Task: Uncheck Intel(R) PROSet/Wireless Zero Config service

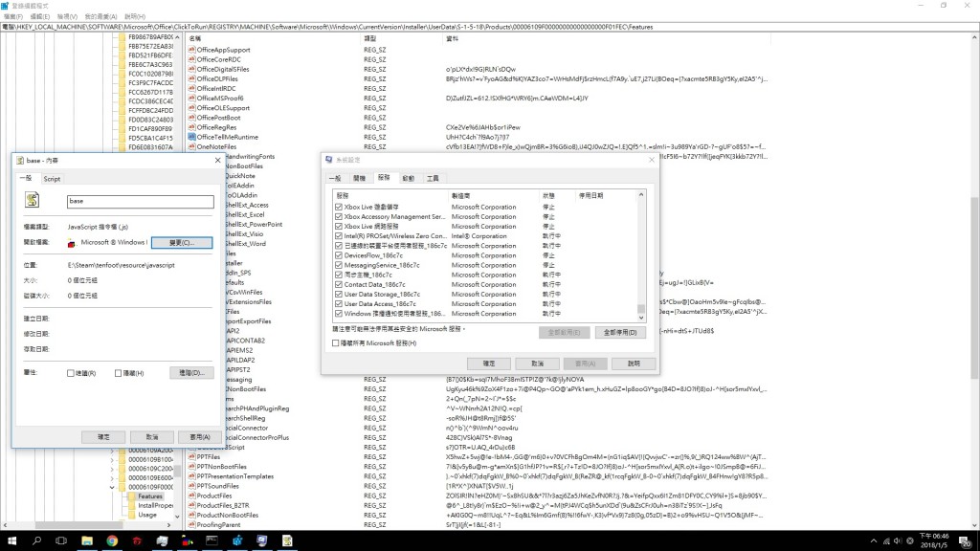Action: [x=339, y=236]
